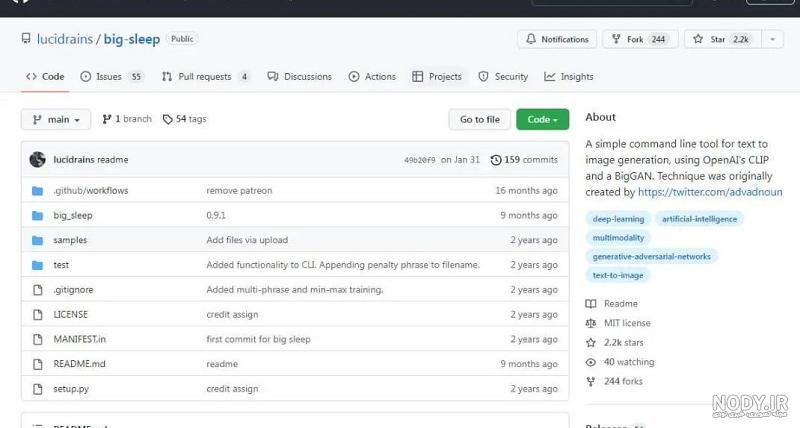Open 'first commit for big sleep' commit
The width and height of the screenshot is (800, 428).
pyautogui.click(x=258, y=339)
